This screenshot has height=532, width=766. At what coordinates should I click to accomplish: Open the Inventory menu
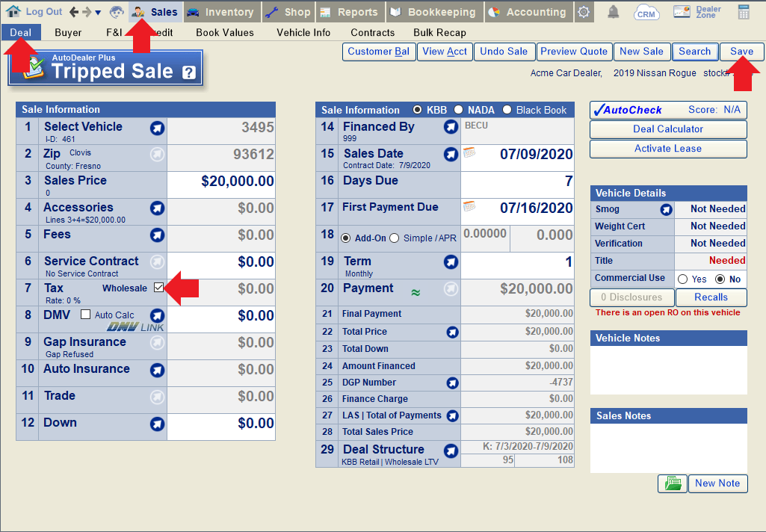coord(222,12)
